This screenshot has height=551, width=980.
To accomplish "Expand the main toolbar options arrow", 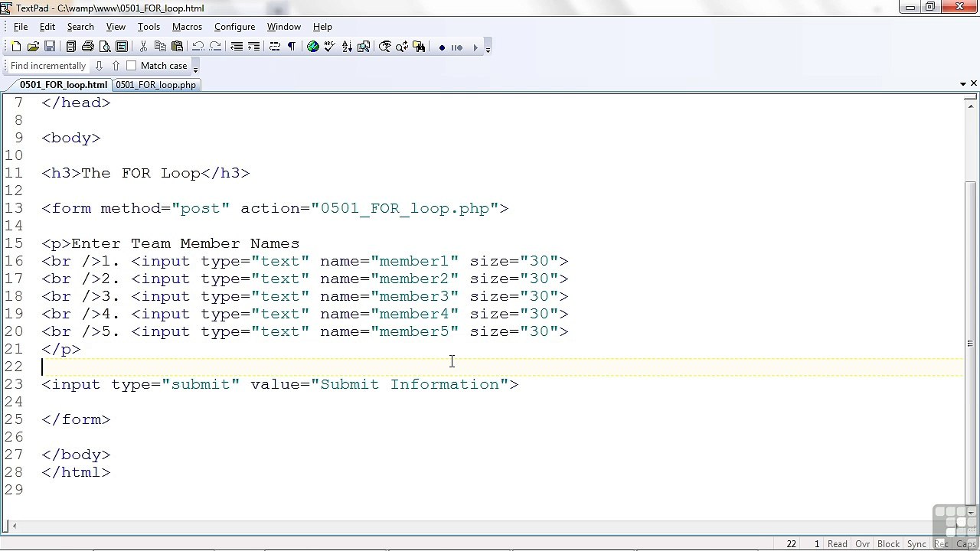I will [x=488, y=48].
